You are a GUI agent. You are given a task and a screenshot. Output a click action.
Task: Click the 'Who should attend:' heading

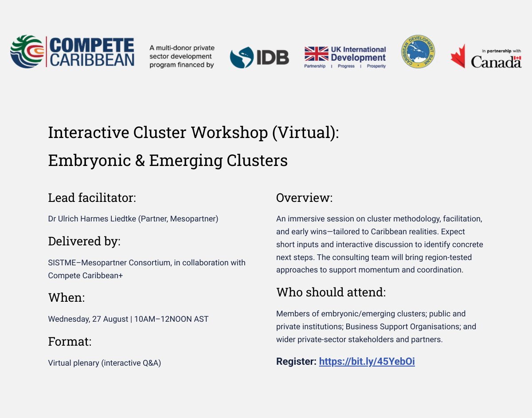(331, 292)
